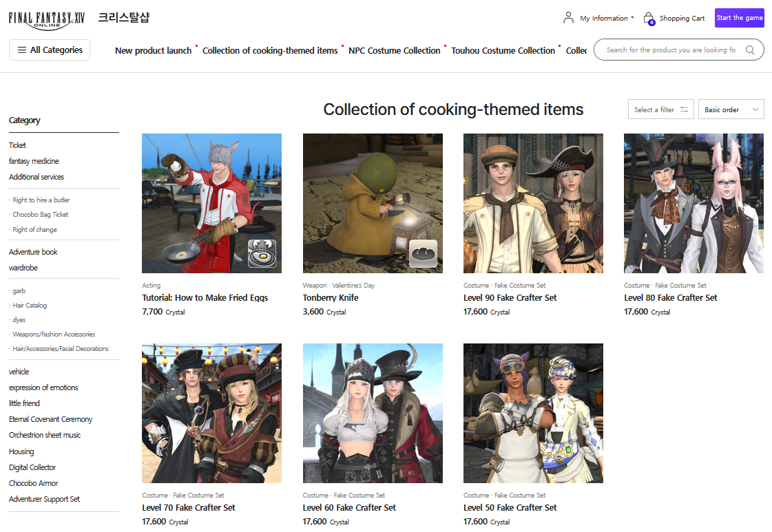Click Level 70 Fake Crafter Set title
The width and height of the screenshot is (772, 532).
189,507
